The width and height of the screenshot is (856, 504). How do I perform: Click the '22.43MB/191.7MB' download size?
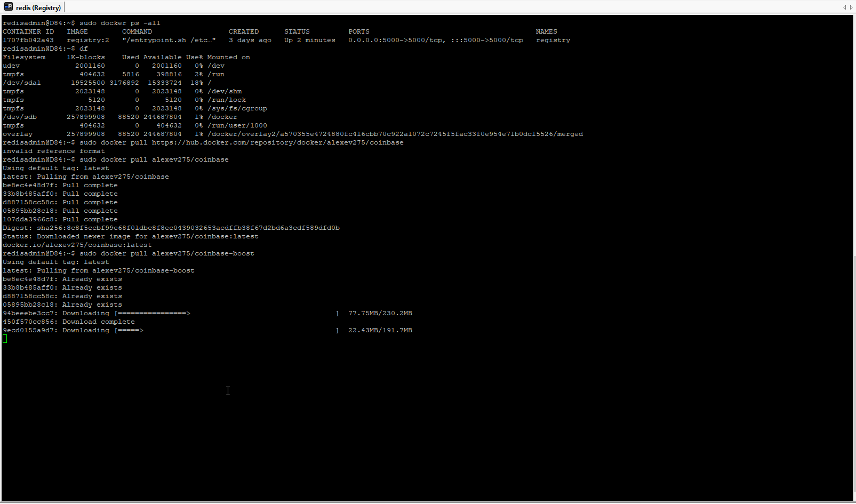pyautogui.click(x=380, y=330)
